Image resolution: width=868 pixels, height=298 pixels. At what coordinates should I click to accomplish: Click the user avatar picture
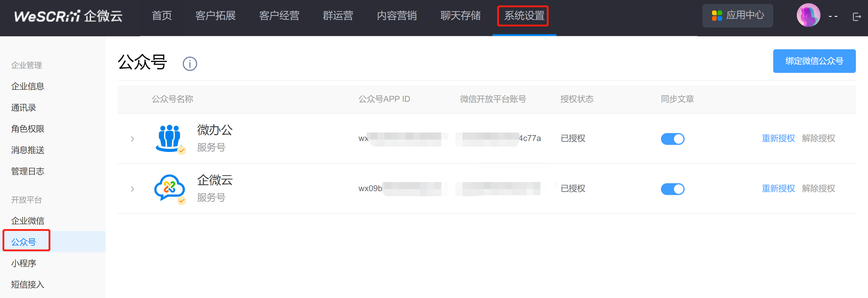coord(808,15)
